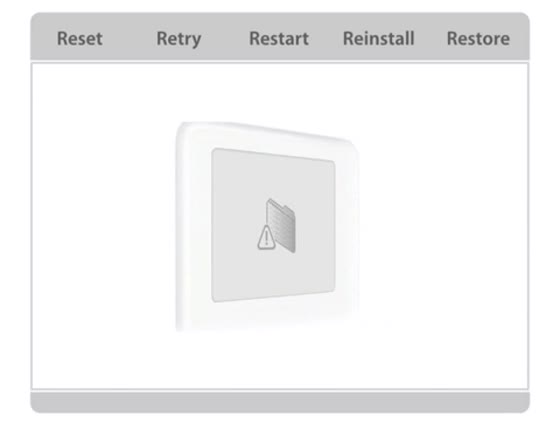Click the Retry troubleshooting step link
Image resolution: width=560 pixels, height=422 pixels.
point(179,39)
